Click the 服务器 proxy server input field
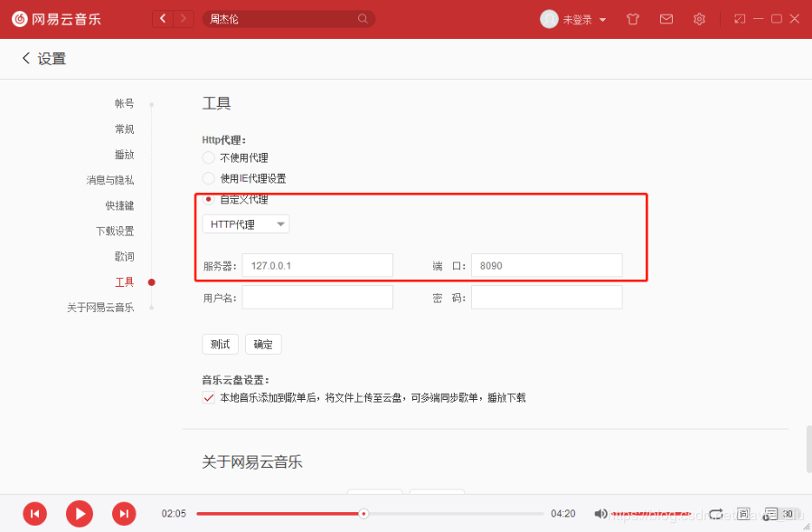 point(316,265)
